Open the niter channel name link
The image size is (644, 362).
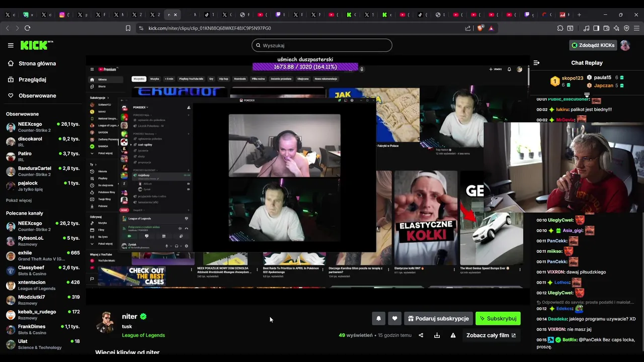pos(129,316)
